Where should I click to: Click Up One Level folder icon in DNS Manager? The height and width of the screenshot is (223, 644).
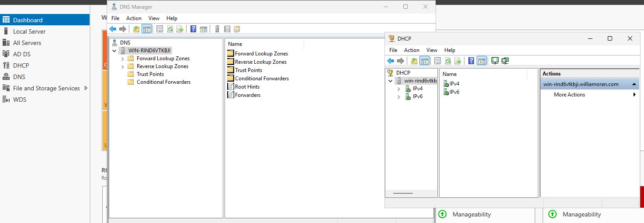pyautogui.click(x=136, y=29)
